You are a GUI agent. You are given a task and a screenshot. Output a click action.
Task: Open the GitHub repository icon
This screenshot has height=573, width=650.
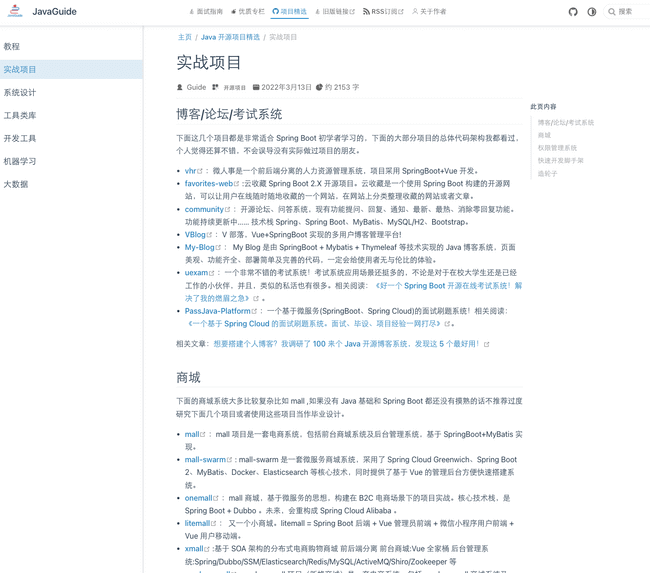coord(573,12)
